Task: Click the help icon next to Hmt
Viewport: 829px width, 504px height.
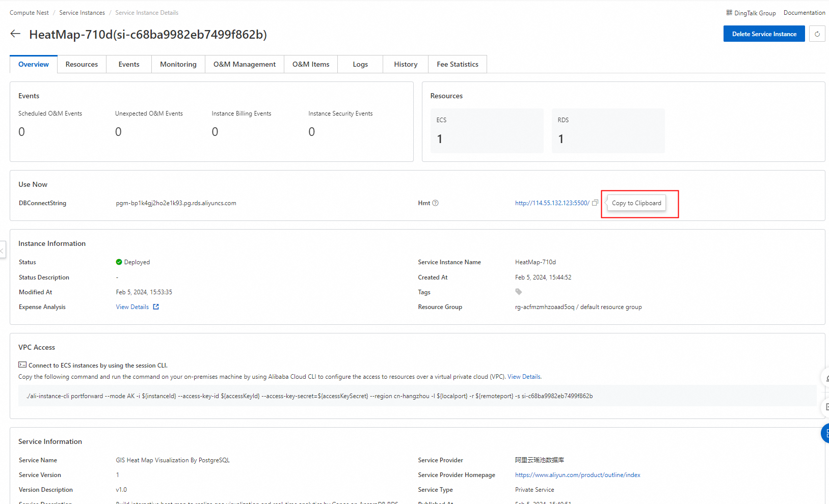Action: tap(435, 203)
